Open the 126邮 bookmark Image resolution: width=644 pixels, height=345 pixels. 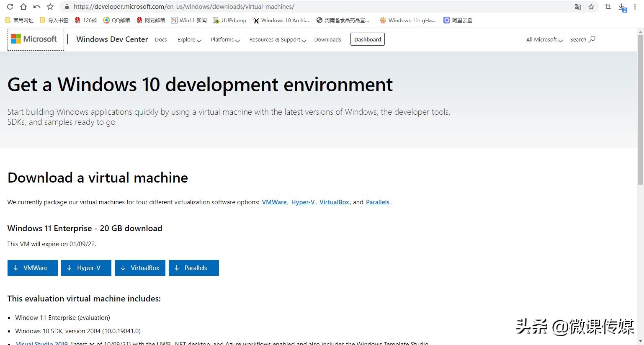click(86, 20)
